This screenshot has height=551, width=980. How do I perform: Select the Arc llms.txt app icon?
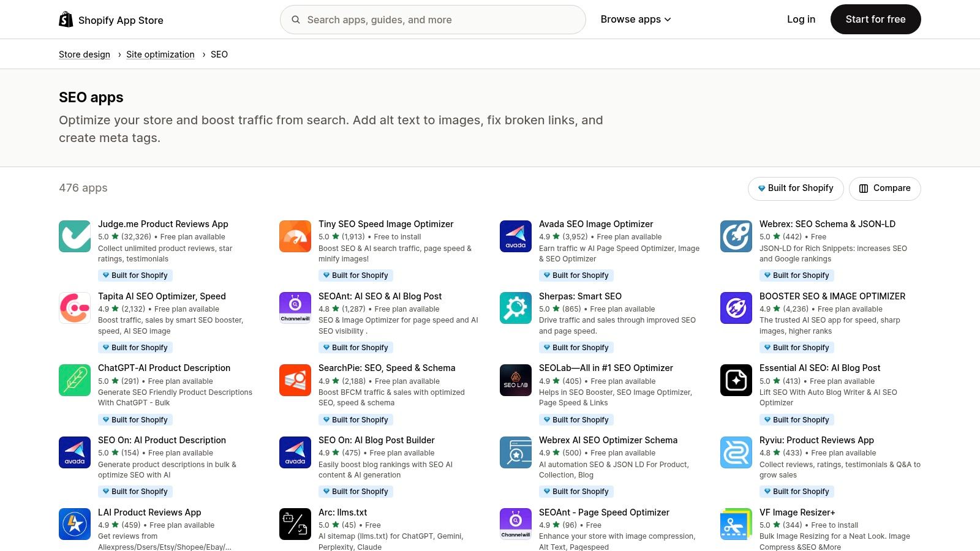pos(295,524)
